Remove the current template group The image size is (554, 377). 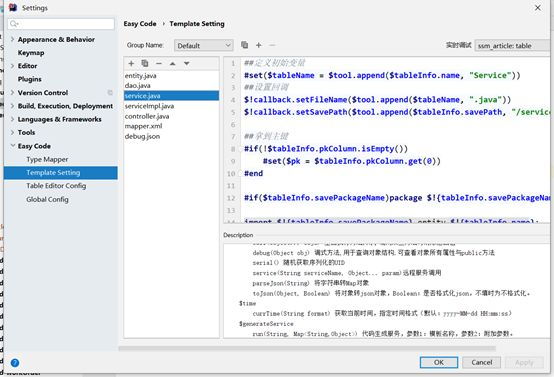pyautogui.click(x=272, y=45)
